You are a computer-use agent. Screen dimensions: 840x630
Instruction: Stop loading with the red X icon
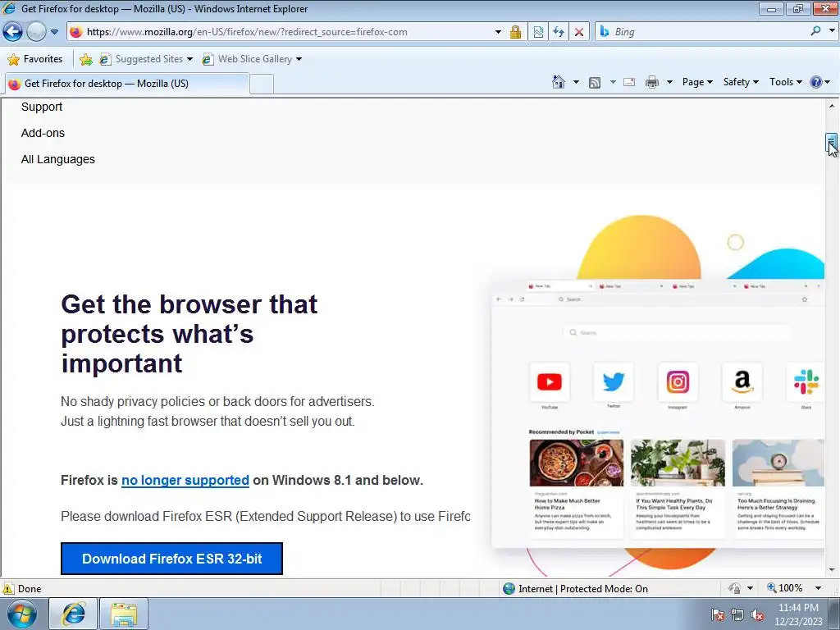579,32
